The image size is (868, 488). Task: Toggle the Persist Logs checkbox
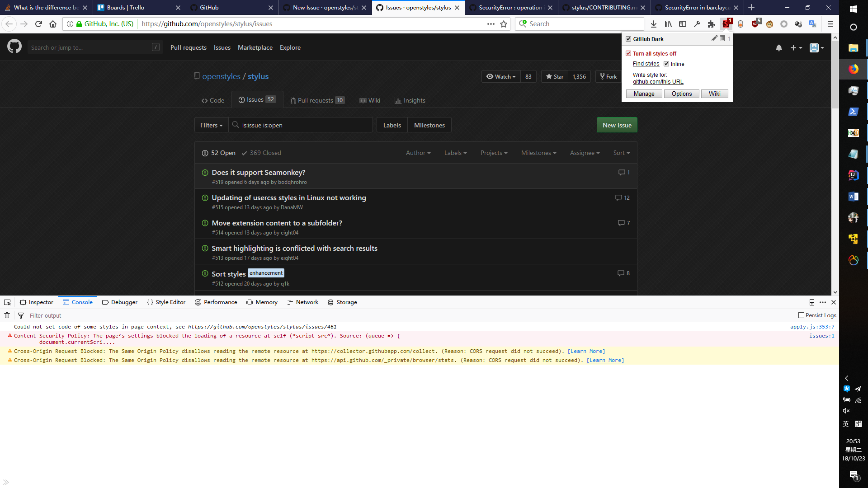pos(801,315)
